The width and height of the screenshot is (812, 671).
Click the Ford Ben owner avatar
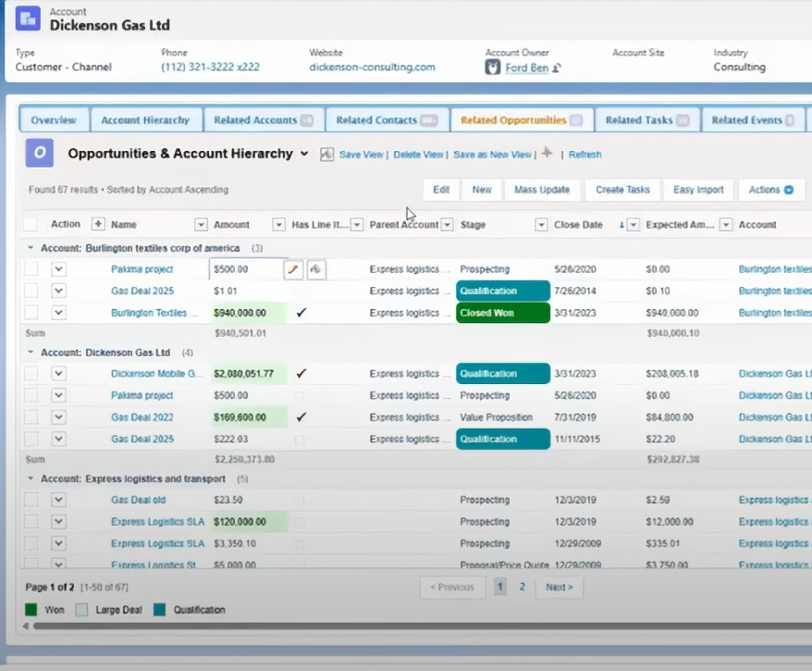(493, 68)
